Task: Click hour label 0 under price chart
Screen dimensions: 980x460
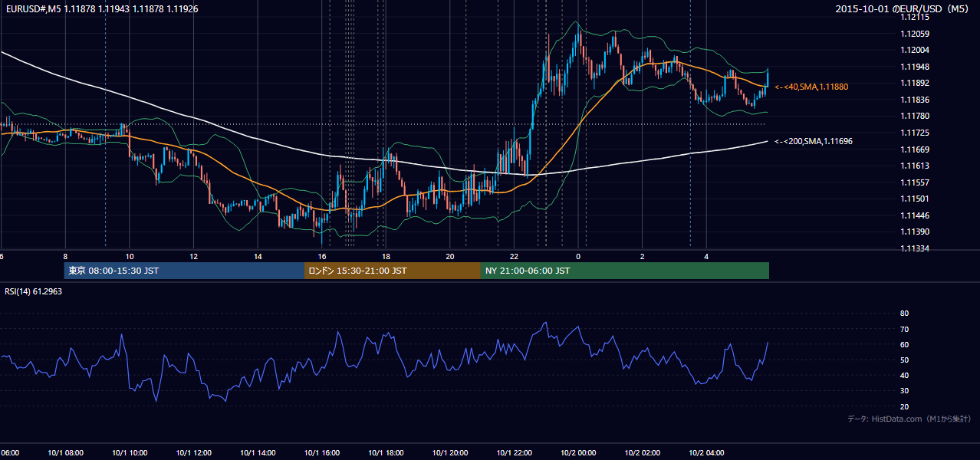Action: (x=578, y=257)
